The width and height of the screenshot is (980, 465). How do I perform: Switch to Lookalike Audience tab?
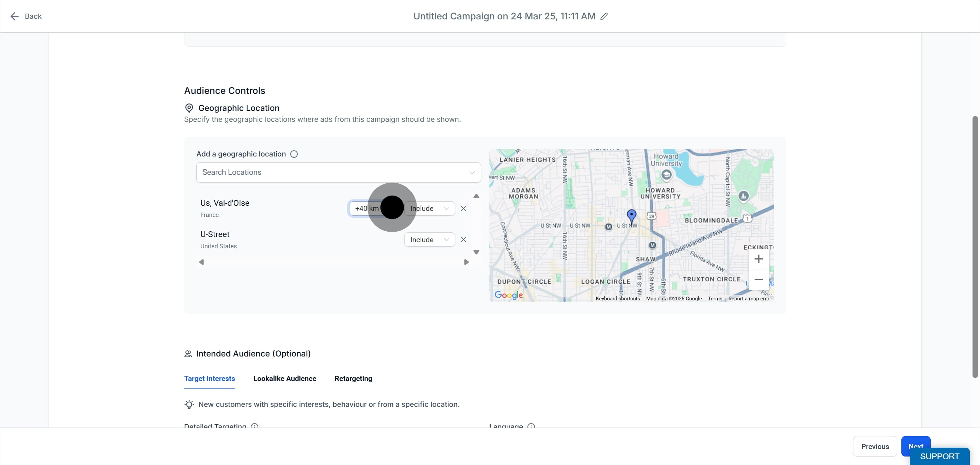(284, 378)
